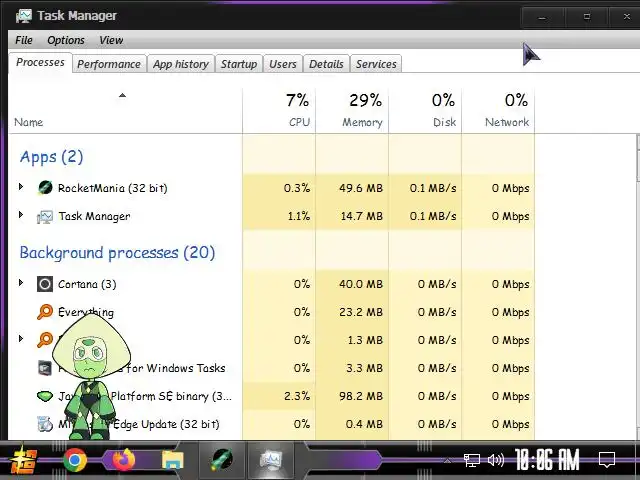Switch to the Performance tab

[109, 64]
